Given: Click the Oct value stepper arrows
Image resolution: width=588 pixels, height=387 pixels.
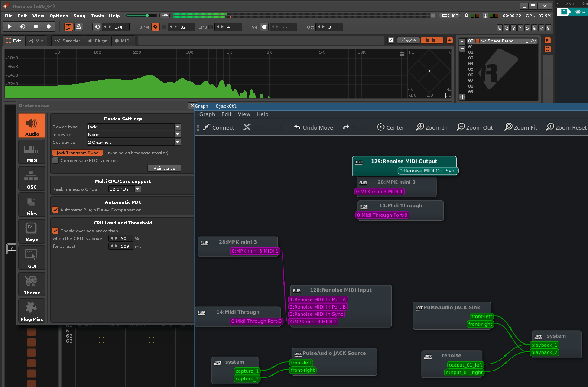Looking at the screenshot, I should point(321,27).
